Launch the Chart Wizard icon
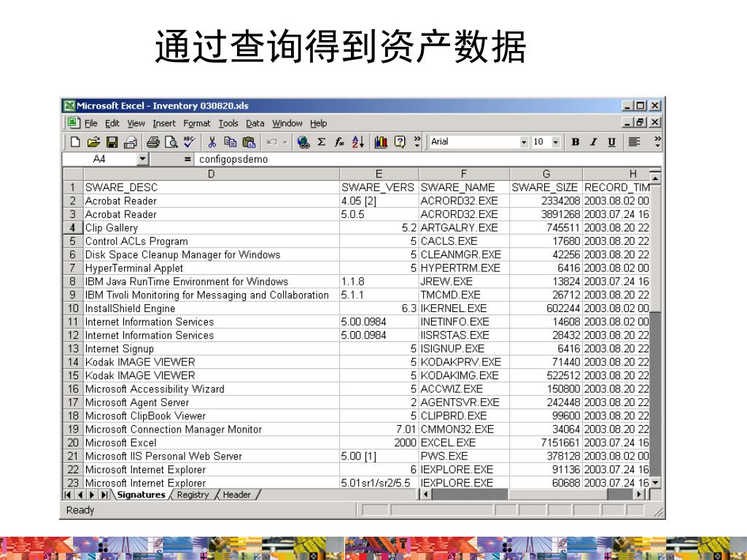The width and height of the screenshot is (747, 560). click(381, 142)
